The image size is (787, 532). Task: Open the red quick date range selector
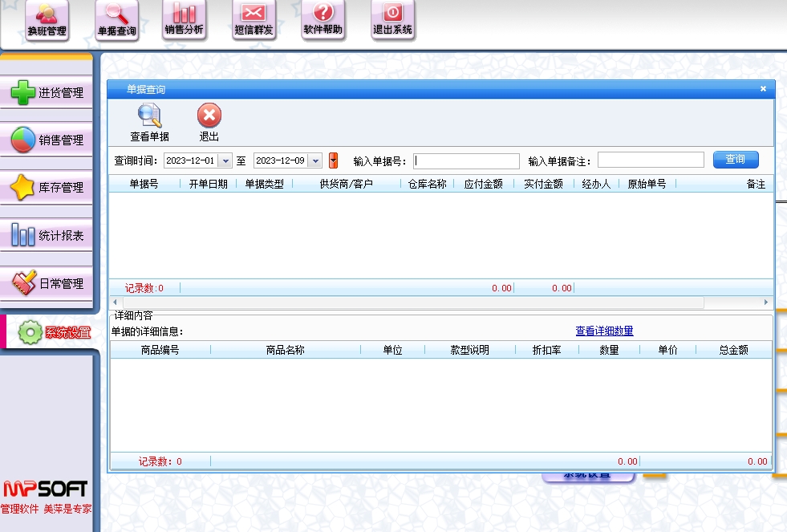click(x=334, y=160)
